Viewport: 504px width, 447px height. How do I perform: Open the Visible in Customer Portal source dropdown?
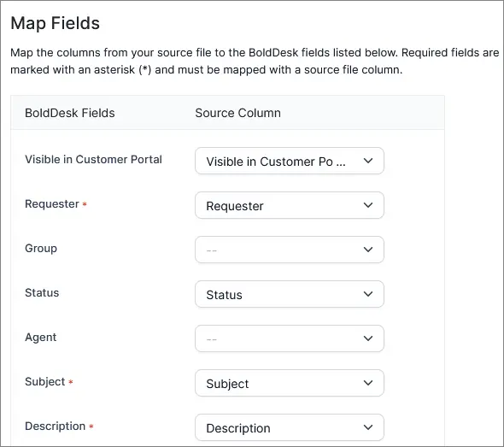pos(290,161)
